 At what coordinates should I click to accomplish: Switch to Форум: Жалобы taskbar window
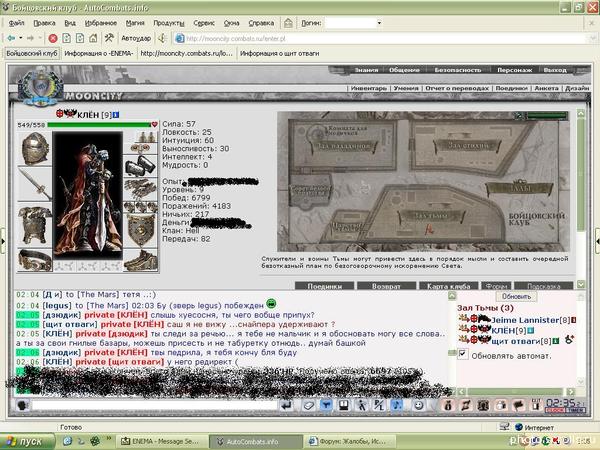[x=348, y=441]
